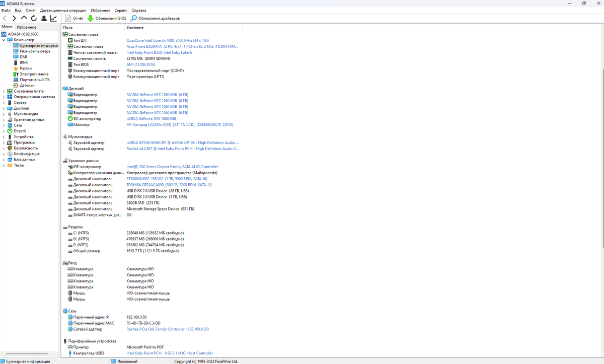
Task: Open the Отчёт menu in the menu bar
Action: pos(31,10)
